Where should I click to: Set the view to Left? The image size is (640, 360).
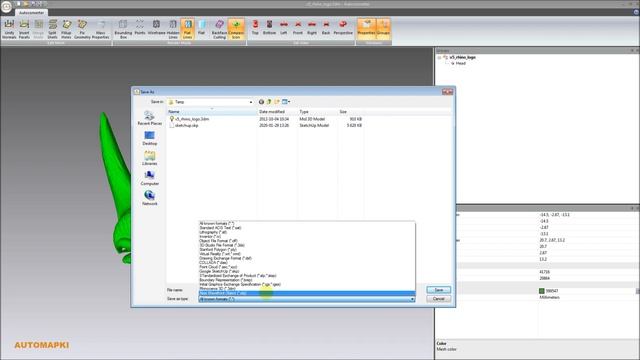click(x=284, y=27)
